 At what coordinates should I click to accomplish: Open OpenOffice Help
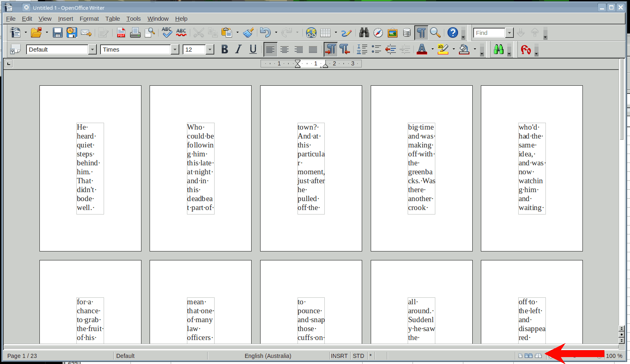(x=453, y=32)
